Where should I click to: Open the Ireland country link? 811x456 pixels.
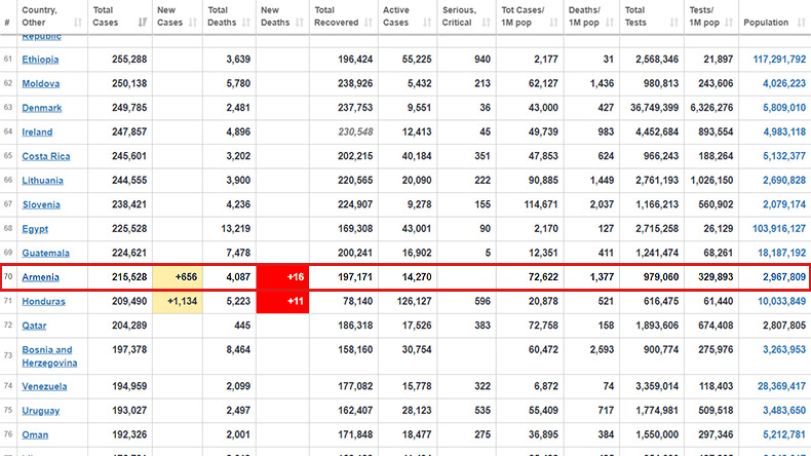(x=37, y=132)
